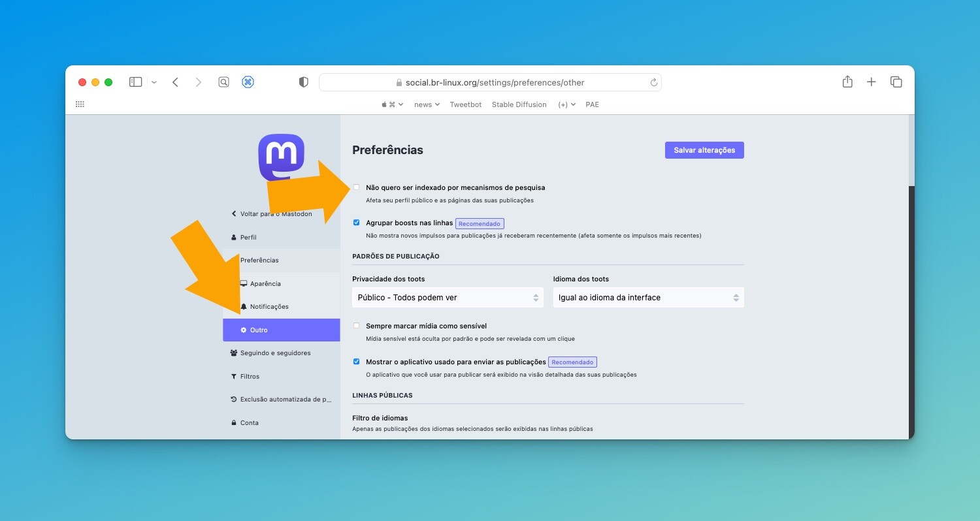
Task: Select the Outro gear icon
Action: click(x=244, y=330)
